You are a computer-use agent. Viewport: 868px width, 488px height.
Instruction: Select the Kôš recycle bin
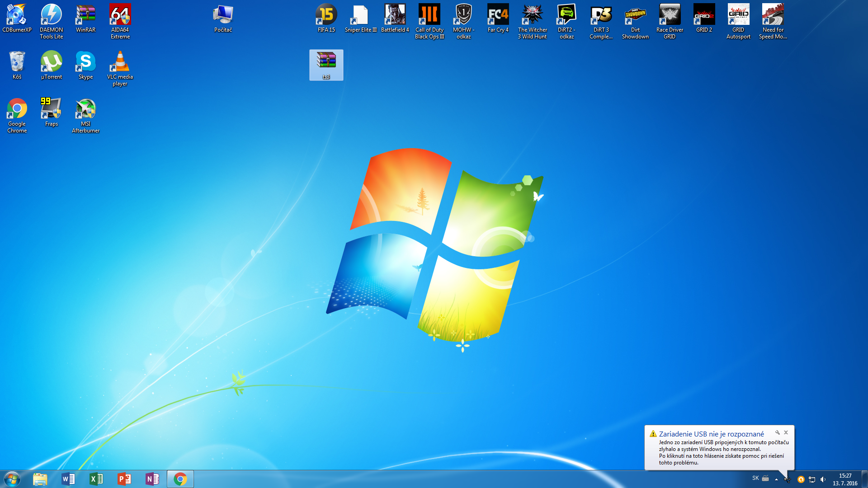(x=17, y=66)
